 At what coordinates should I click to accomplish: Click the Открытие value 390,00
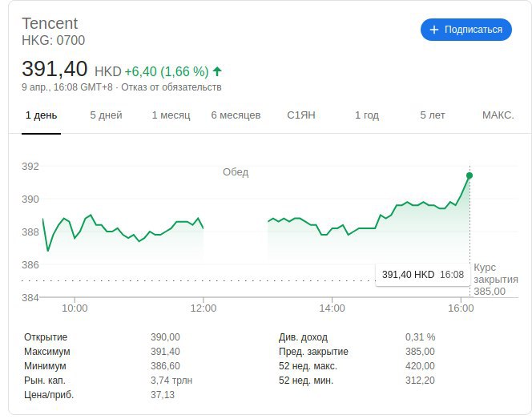165,337
